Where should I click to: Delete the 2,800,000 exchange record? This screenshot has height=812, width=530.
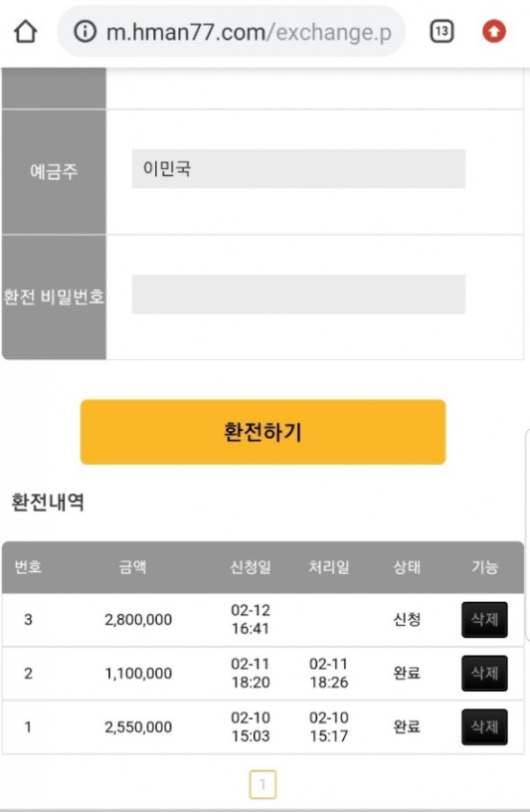[484, 619]
